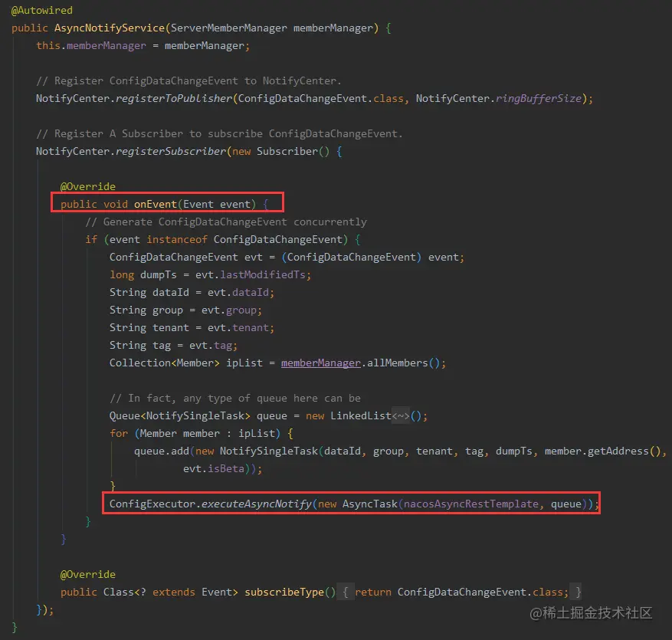Click the 'for' loop keyword
The image size is (672, 640).
(119, 434)
